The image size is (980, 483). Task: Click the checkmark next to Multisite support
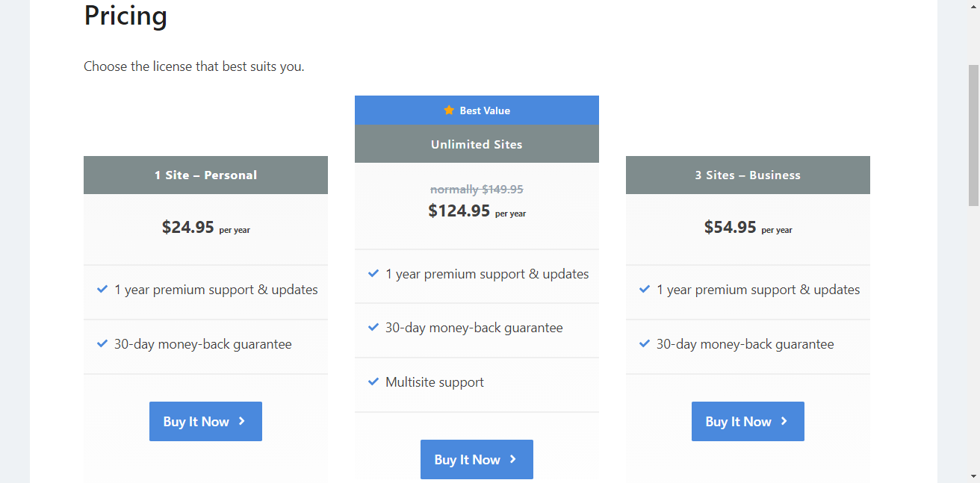(x=373, y=381)
